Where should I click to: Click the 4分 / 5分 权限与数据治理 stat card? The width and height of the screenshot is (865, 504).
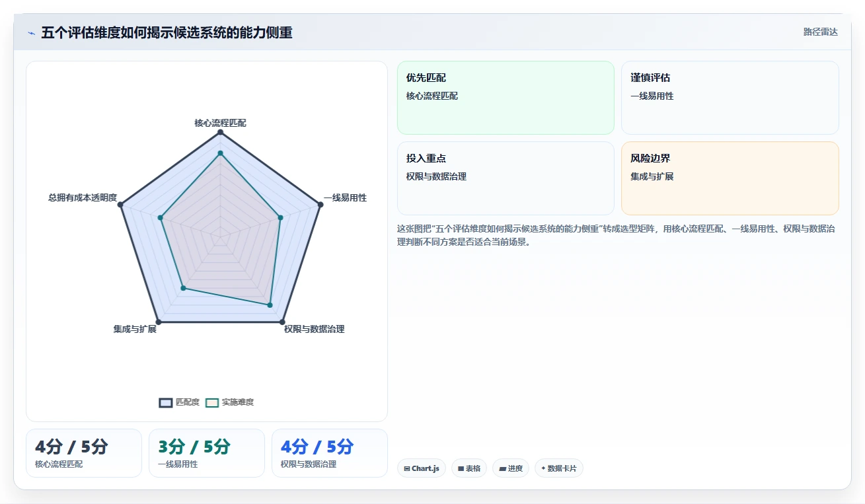(x=330, y=453)
